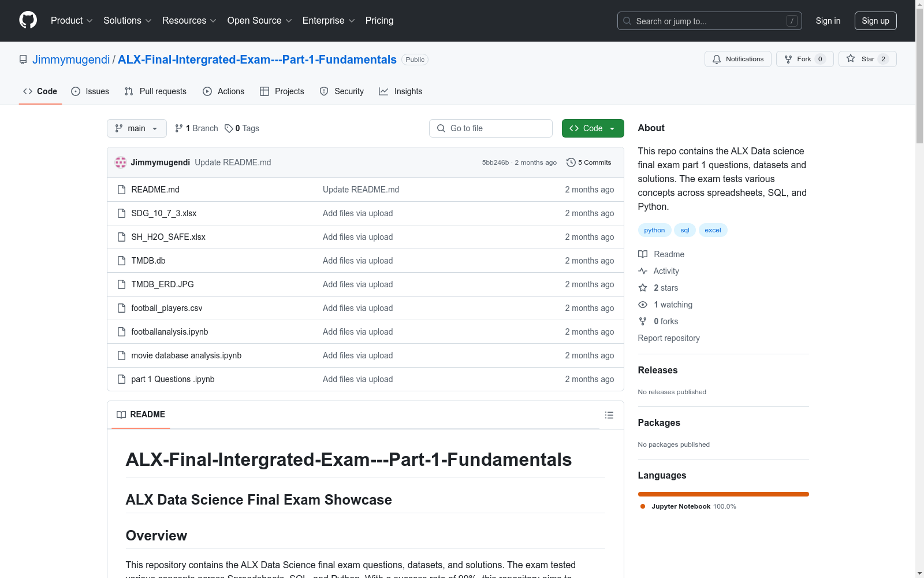Open the python topic tag
This screenshot has height=578, width=924.
[x=654, y=230]
